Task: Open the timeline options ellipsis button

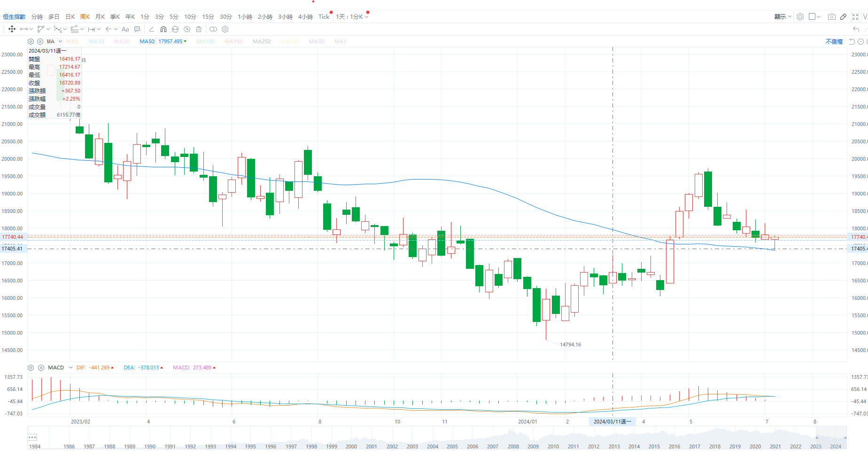Action: [32, 437]
